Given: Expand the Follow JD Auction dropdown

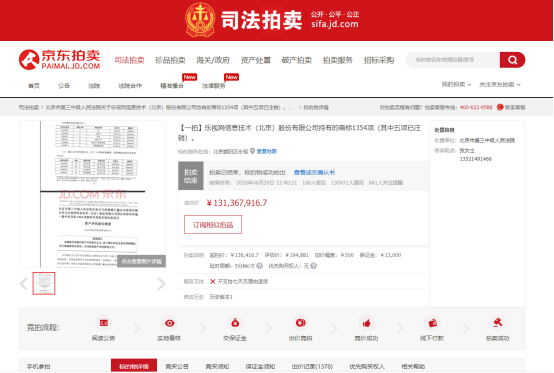Looking at the screenshot, I should pyautogui.click(x=500, y=84).
